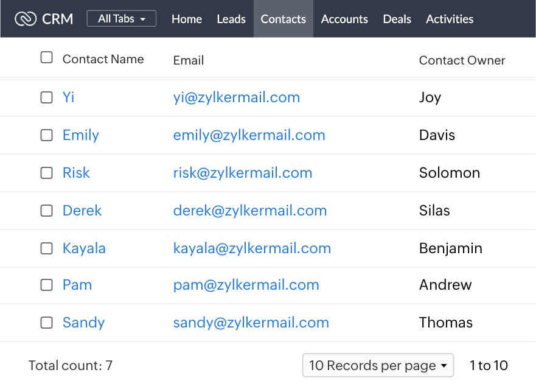Open the contact record for Derek

point(82,210)
